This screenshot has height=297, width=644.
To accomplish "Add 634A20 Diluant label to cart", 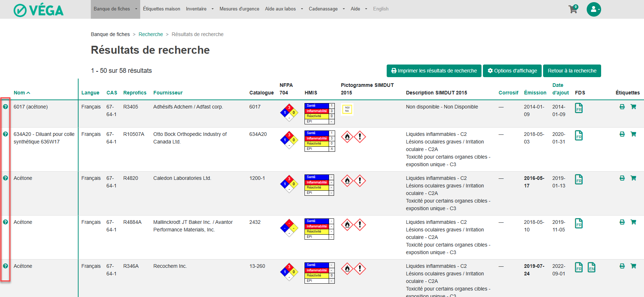I will (x=633, y=134).
